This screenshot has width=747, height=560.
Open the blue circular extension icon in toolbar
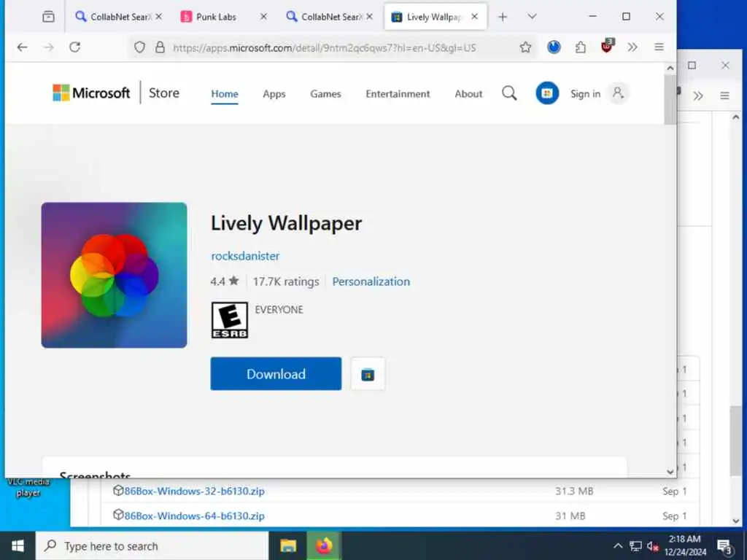(554, 47)
